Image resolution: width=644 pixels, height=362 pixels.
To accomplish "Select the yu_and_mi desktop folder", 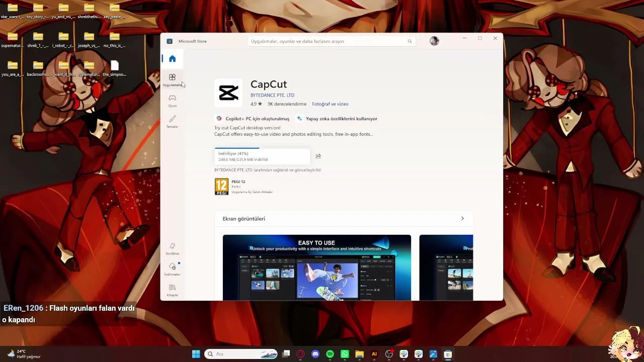I will (63, 11).
